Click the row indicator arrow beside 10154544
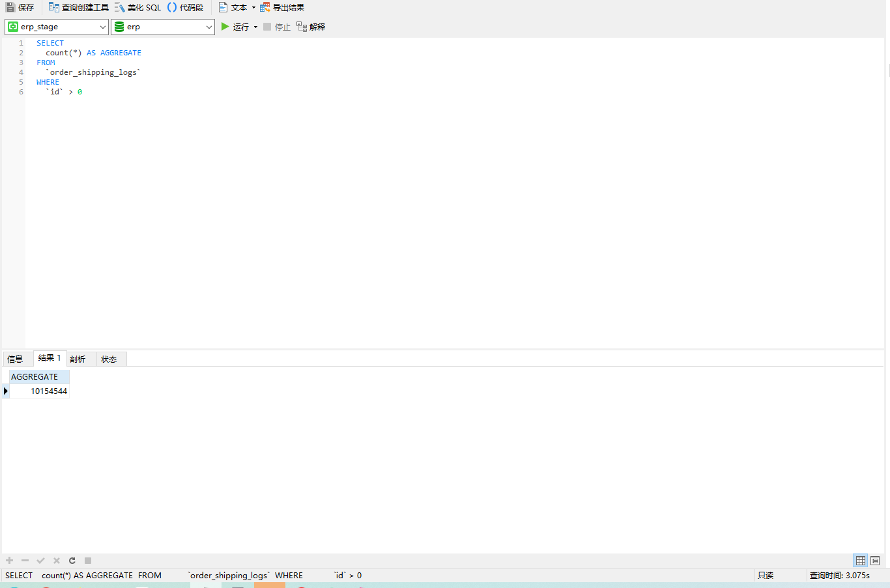Viewport: 890px width, 588px height. pos(6,391)
